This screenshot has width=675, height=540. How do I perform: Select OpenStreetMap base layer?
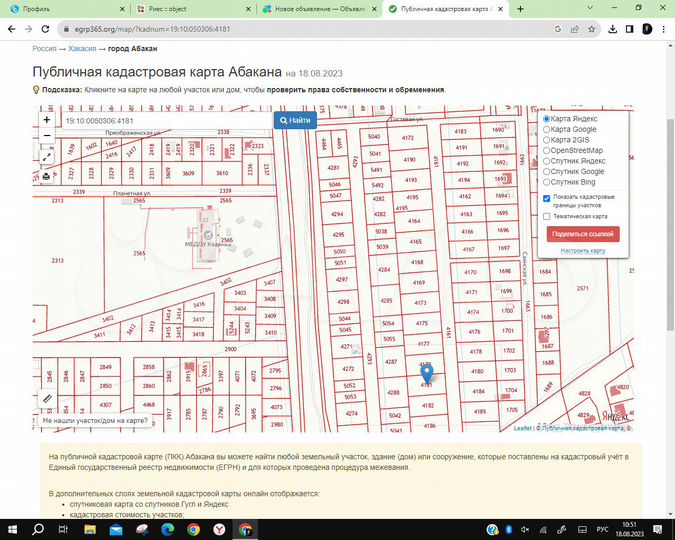(546, 151)
